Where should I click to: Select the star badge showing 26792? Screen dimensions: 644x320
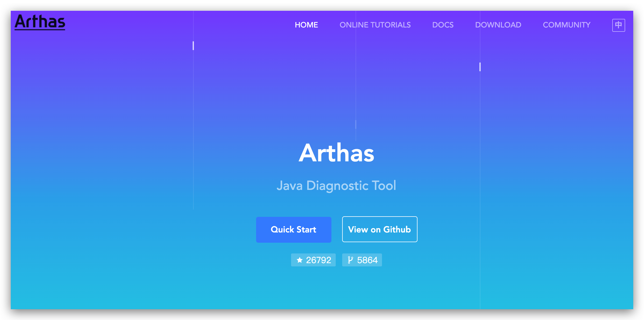313,260
